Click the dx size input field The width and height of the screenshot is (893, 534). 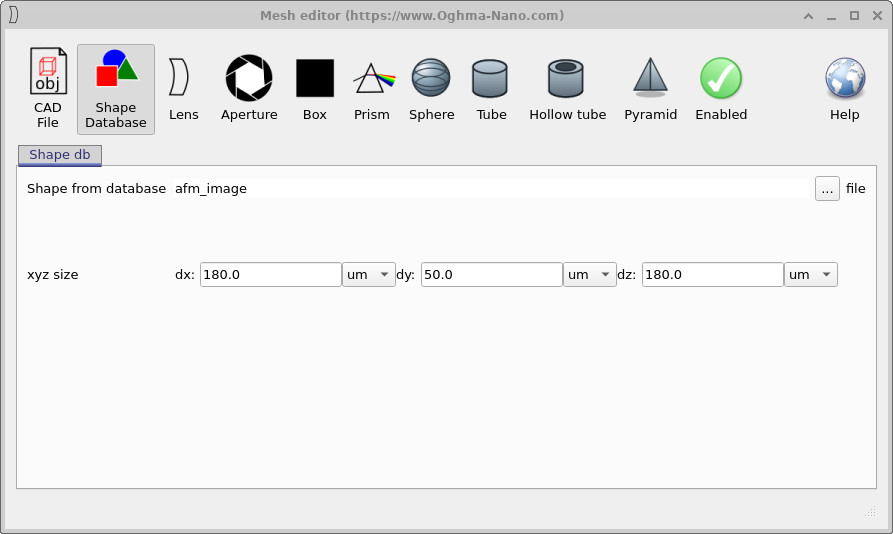(x=271, y=275)
